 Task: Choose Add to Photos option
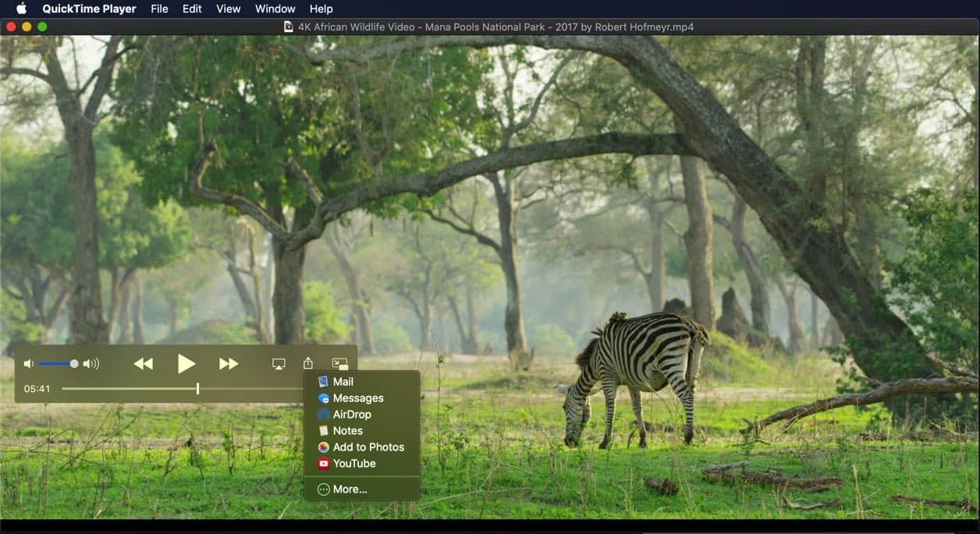coord(367,447)
